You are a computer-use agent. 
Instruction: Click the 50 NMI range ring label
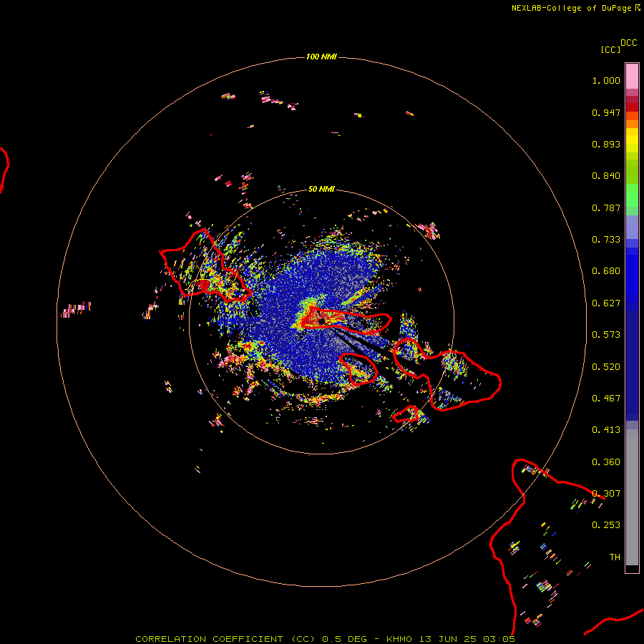[x=321, y=189]
